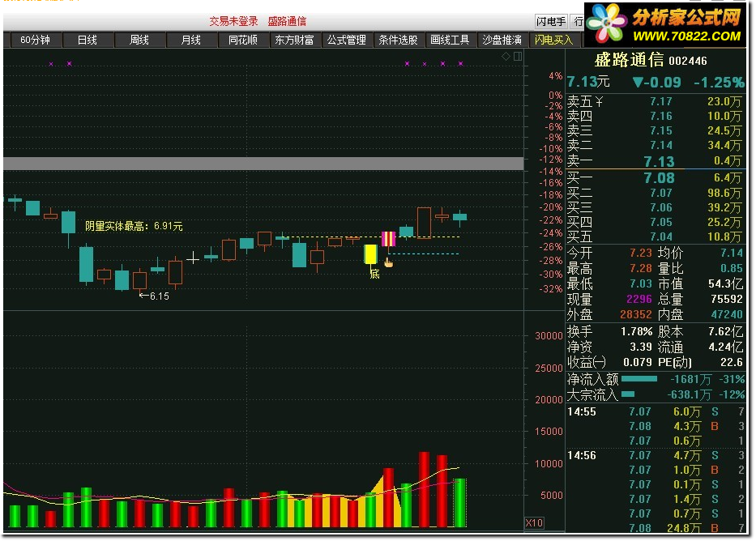Switch to the 周线 weekly chart

[x=139, y=40]
